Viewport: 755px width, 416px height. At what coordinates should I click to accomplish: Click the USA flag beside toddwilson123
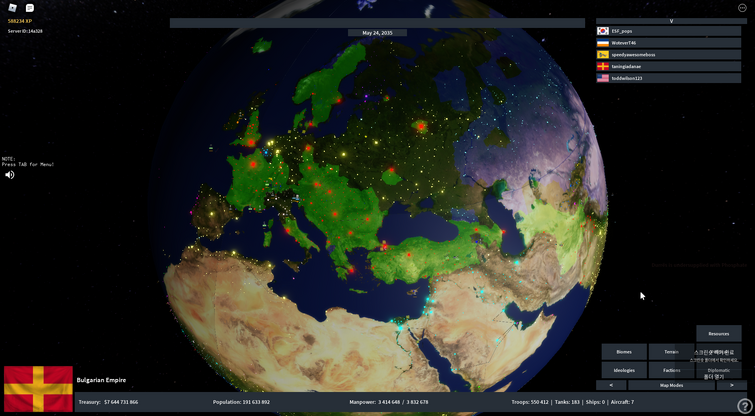[603, 78]
